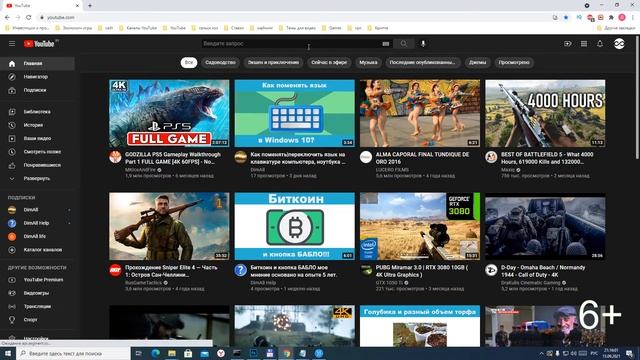The width and height of the screenshot is (640, 360).
Task: Click the magnifier search button
Action: [x=404, y=44]
